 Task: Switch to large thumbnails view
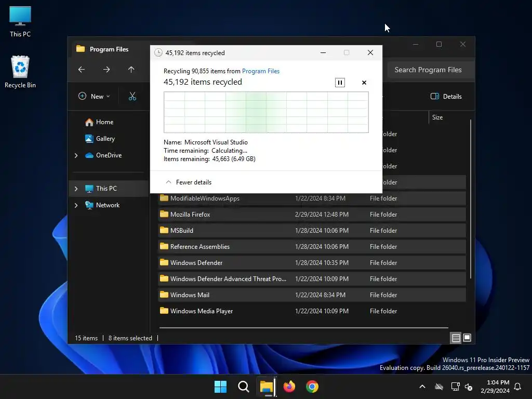coord(467,338)
